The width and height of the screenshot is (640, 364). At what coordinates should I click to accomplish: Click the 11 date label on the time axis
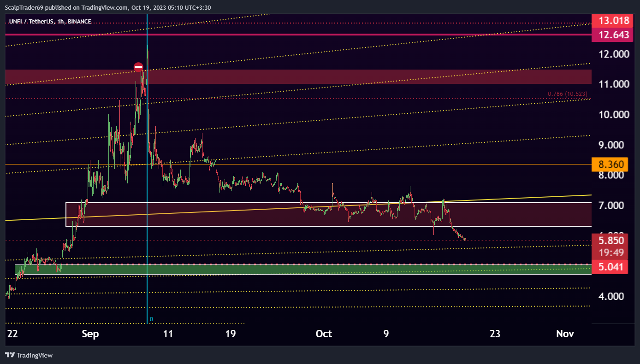tap(168, 334)
